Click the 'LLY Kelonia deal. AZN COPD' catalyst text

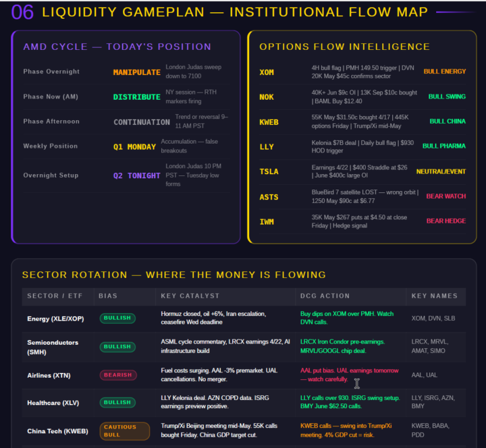tap(215, 402)
